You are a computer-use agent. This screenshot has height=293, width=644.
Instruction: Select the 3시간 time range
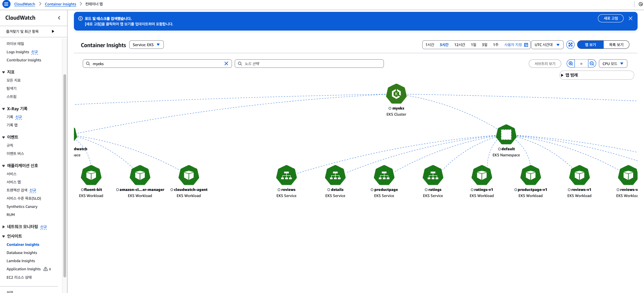pyautogui.click(x=444, y=45)
